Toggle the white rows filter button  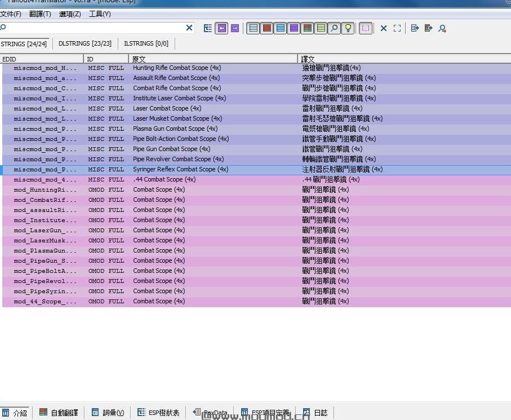coord(253,28)
